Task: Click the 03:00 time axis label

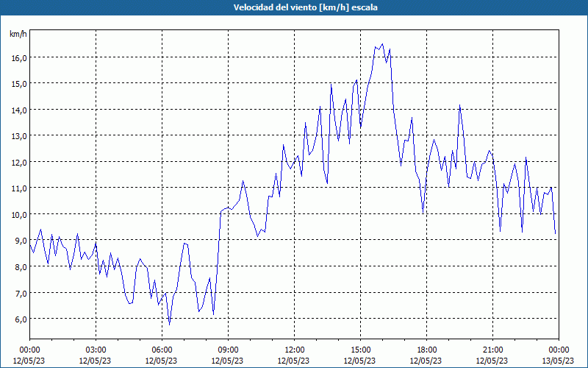Action: pyautogui.click(x=96, y=350)
